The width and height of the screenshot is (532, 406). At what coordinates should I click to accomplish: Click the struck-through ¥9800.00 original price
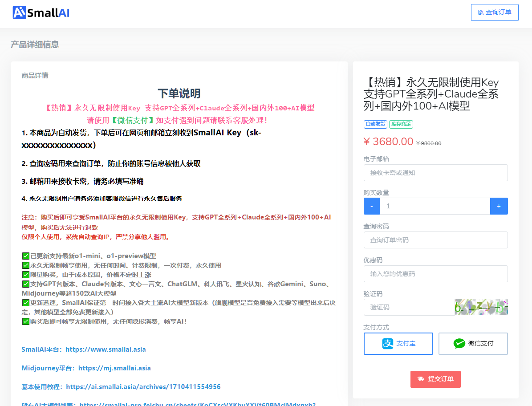point(429,143)
